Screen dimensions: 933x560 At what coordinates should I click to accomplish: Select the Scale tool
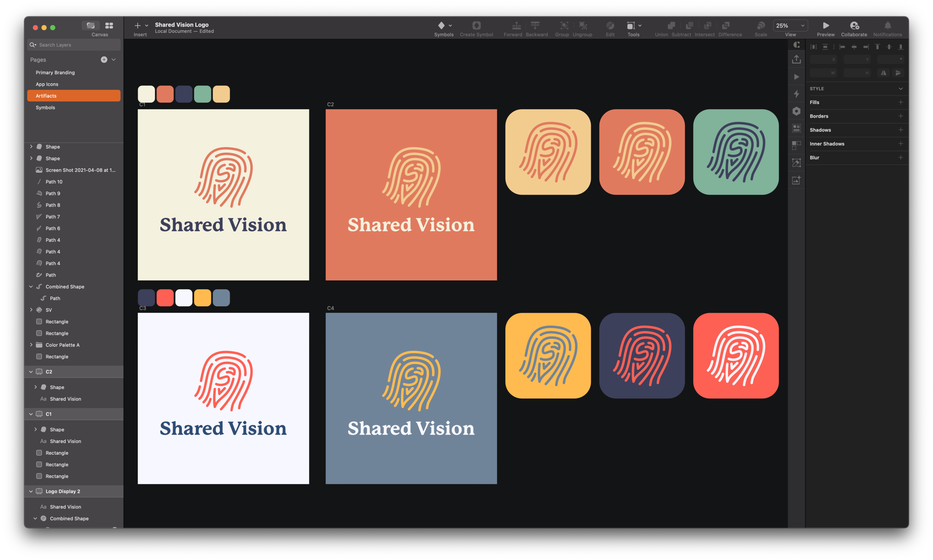pyautogui.click(x=761, y=26)
